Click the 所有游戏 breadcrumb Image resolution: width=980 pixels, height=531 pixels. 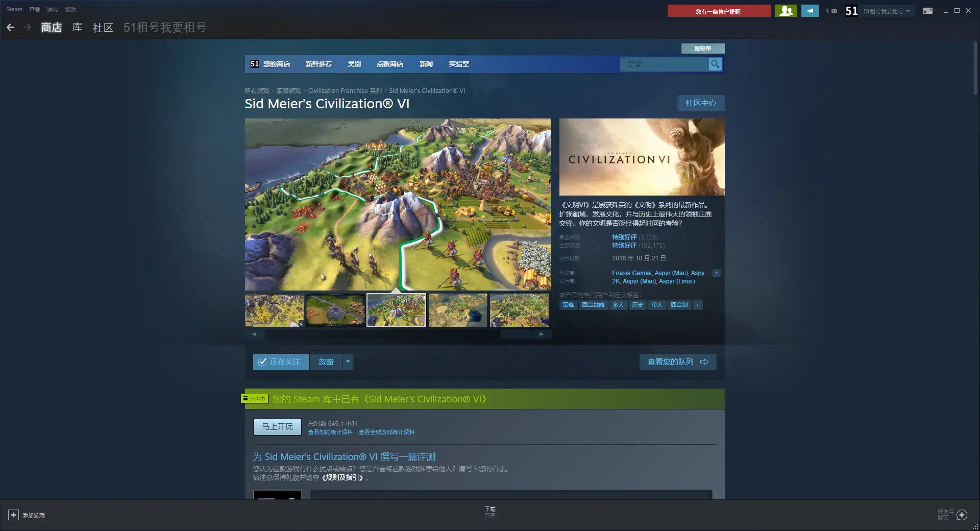pyautogui.click(x=257, y=91)
